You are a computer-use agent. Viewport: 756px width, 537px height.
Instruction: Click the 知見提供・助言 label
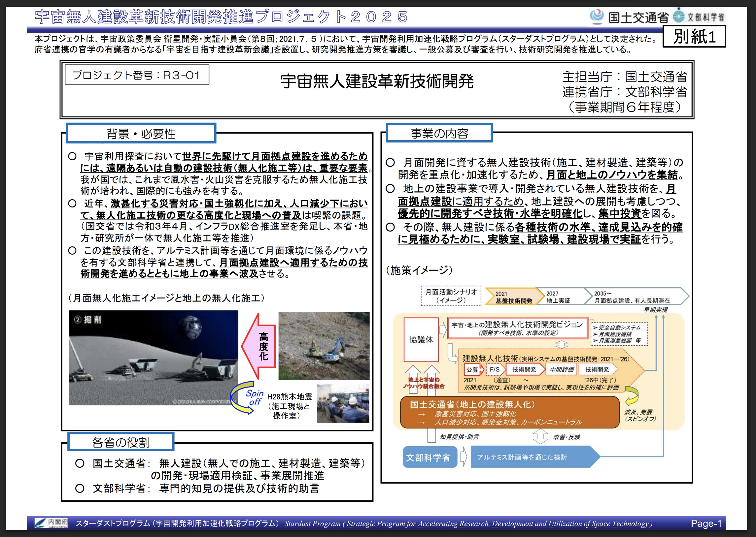pos(459,437)
